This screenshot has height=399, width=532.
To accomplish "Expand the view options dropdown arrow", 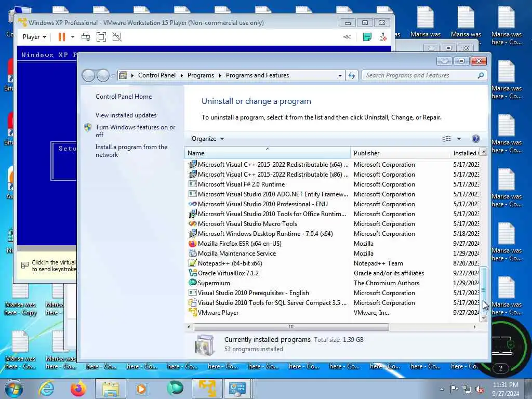I will pyautogui.click(x=459, y=138).
